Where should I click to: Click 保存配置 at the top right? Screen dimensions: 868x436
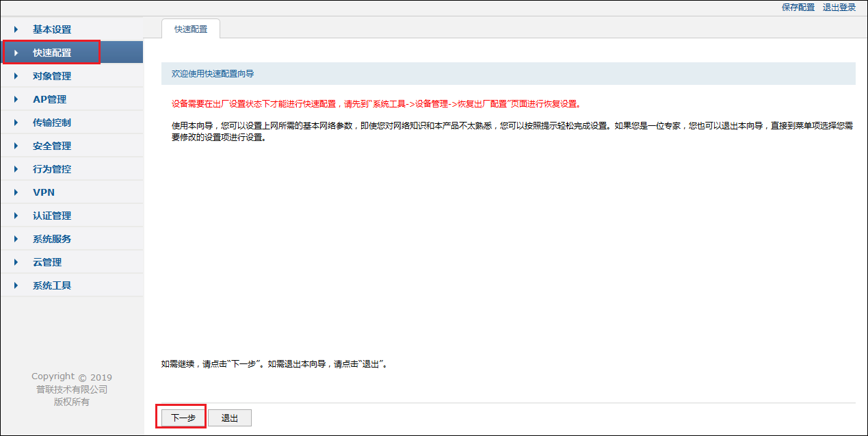[798, 7]
